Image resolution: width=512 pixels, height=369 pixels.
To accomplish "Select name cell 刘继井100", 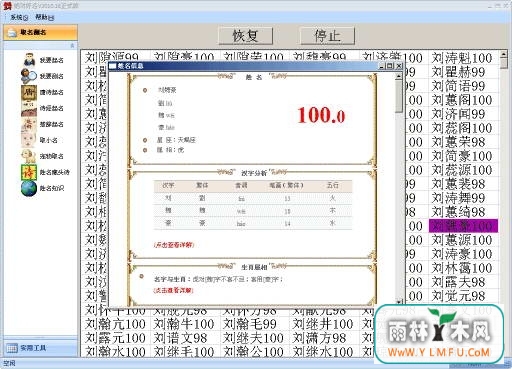I will click(x=324, y=324).
